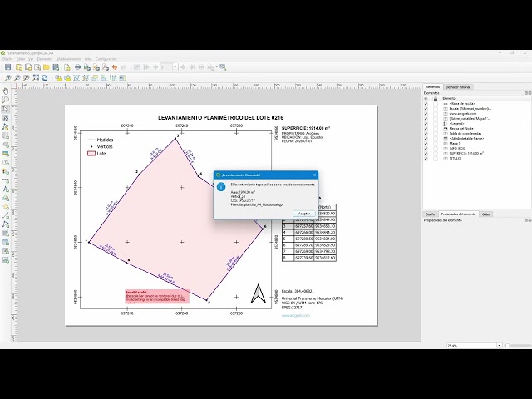Toggle visibility of Tabla de coordenadas
The image size is (532, 399).
click(x=426, y=134)
